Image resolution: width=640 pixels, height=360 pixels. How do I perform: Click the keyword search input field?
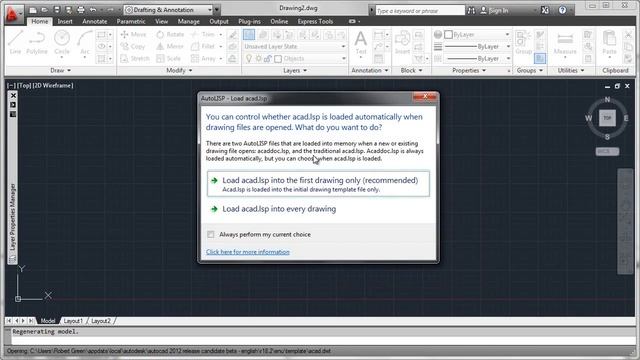pos(420,11)
